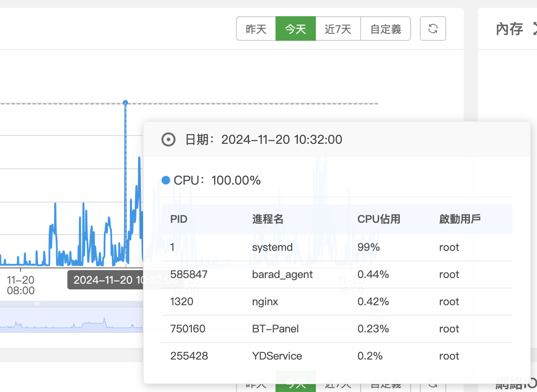Click the 99% CPU usage value
The width and height of the screenshot is (537, 392).
pos(369,247)
